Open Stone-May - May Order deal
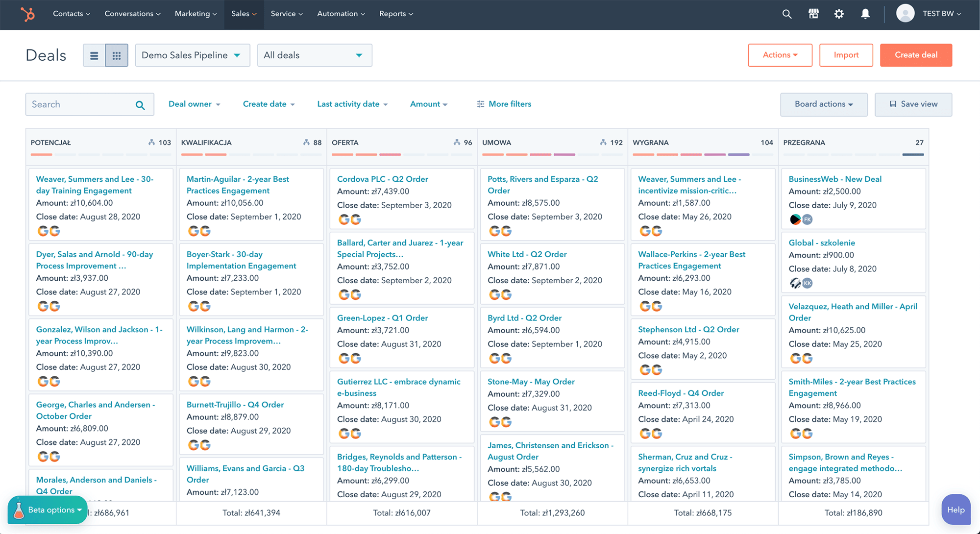This screenshot has width=980, height=534. point(531,382)
